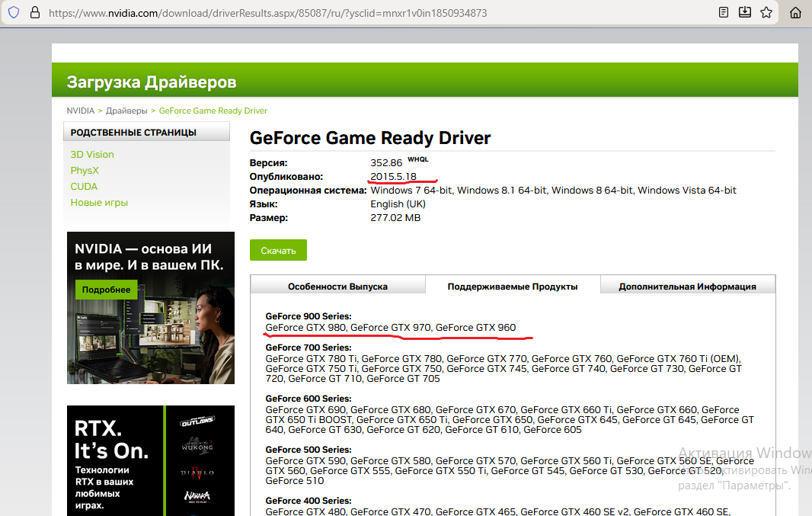Click published date 2015.5.18

(393, 177)
